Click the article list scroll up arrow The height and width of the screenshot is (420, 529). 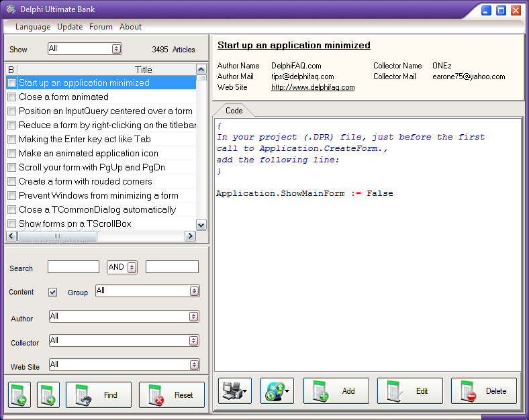pyautogui.click(x=201, y=70)
